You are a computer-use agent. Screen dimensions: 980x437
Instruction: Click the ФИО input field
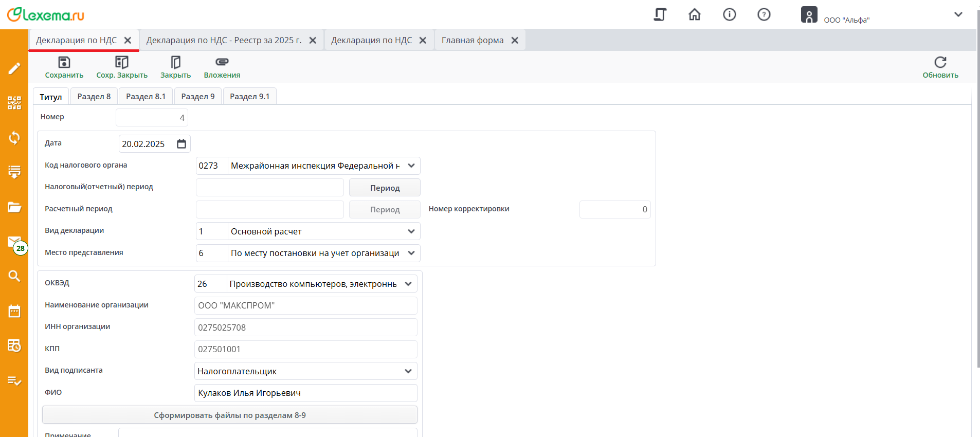(x=305, y=393)
